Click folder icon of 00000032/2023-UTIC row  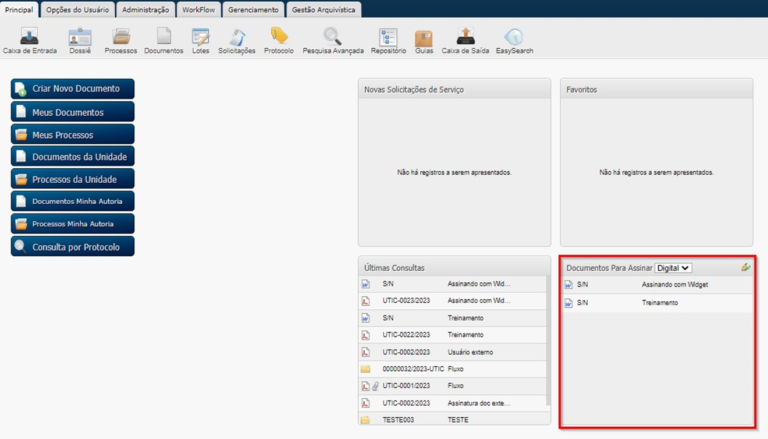365,369
